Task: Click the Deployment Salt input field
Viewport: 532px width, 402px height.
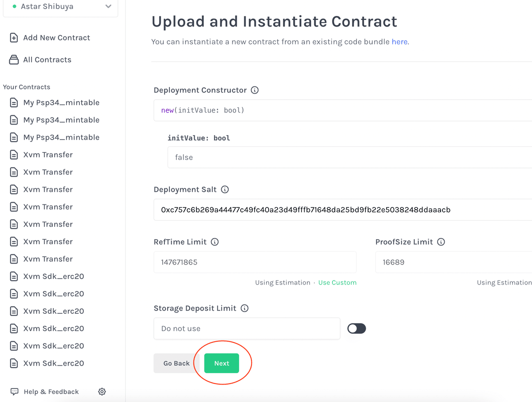Action: (343, 210)
